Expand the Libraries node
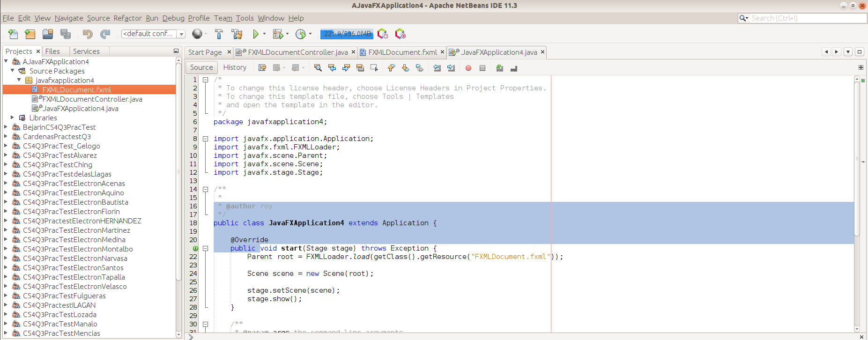This screenshot has width=868, height=340. click(13, 118)
